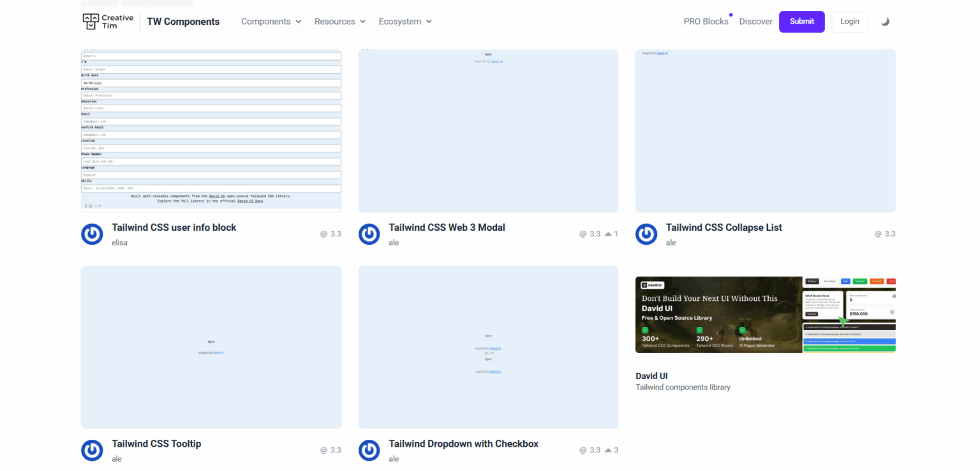Open the PRO Blocks page
Viewport: 980px width, 471px height.
(x=706, y=21)
